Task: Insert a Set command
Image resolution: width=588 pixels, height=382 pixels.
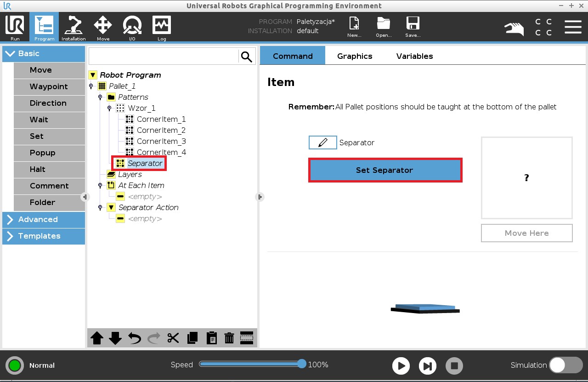Action: coord(49,136)
